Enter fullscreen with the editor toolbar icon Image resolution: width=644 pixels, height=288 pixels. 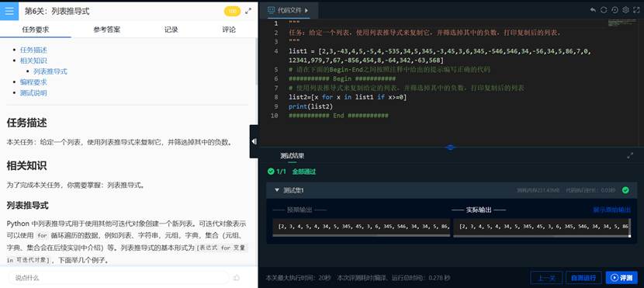click(x=636, y=10)
